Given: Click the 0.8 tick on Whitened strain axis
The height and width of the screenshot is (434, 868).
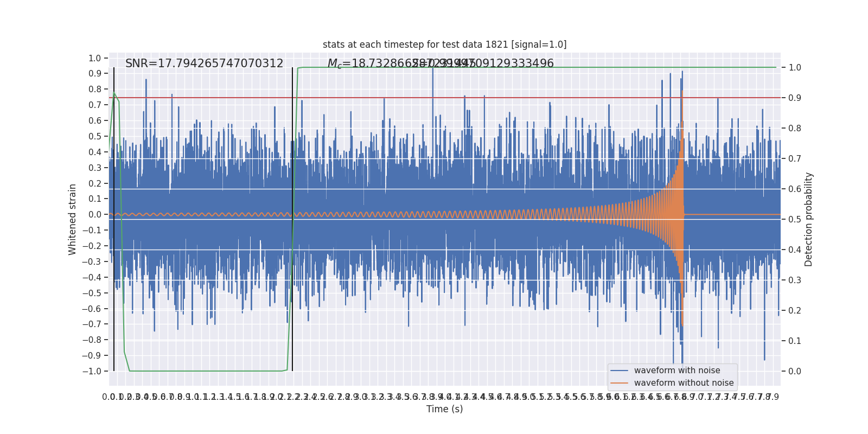Looking at the screenshot, I should pos(94,90).
